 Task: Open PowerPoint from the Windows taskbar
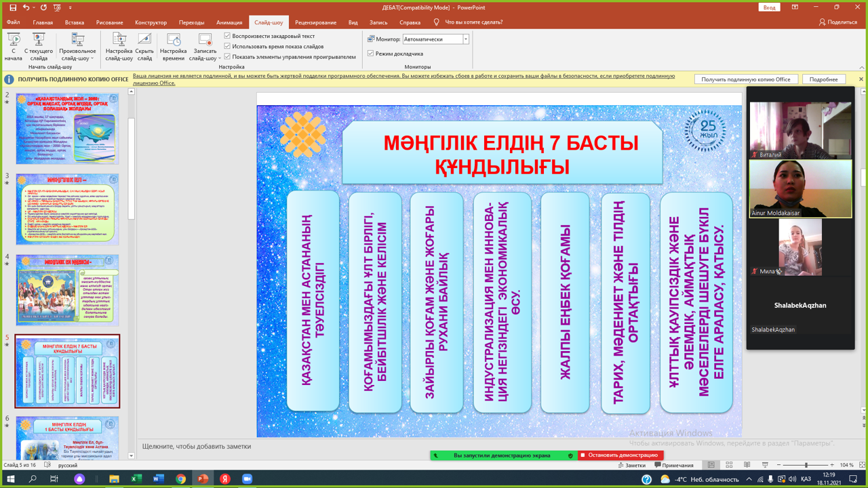202,479
